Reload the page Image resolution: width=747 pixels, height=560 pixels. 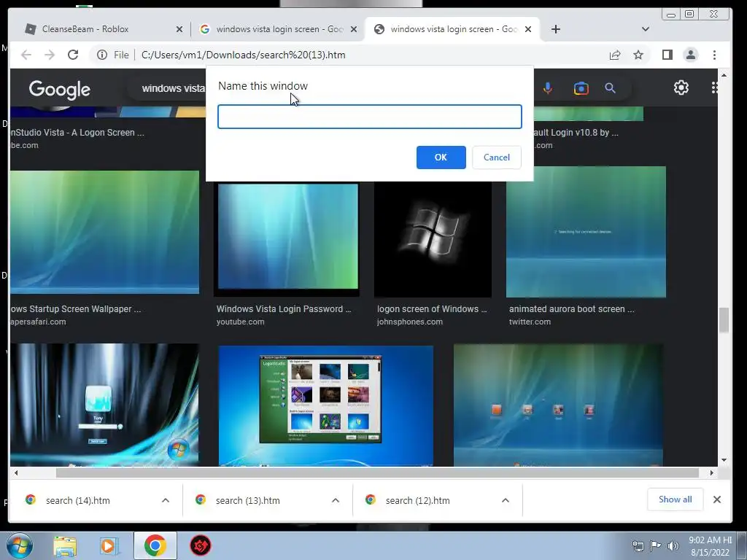point(73,55)
